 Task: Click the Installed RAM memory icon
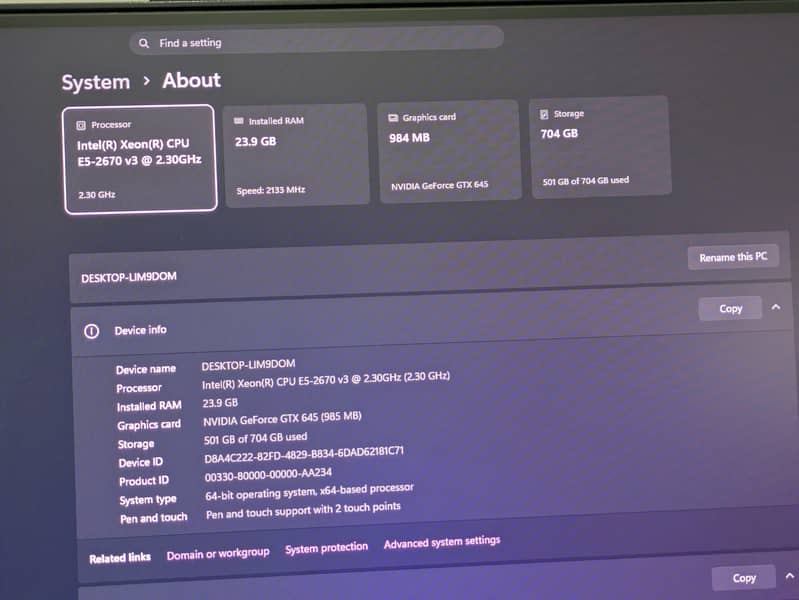coord(238,121)
